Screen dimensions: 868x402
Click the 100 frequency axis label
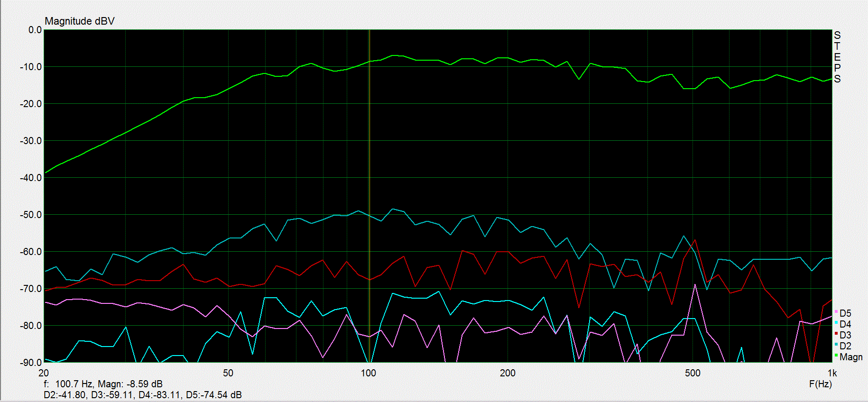(369, 373)
